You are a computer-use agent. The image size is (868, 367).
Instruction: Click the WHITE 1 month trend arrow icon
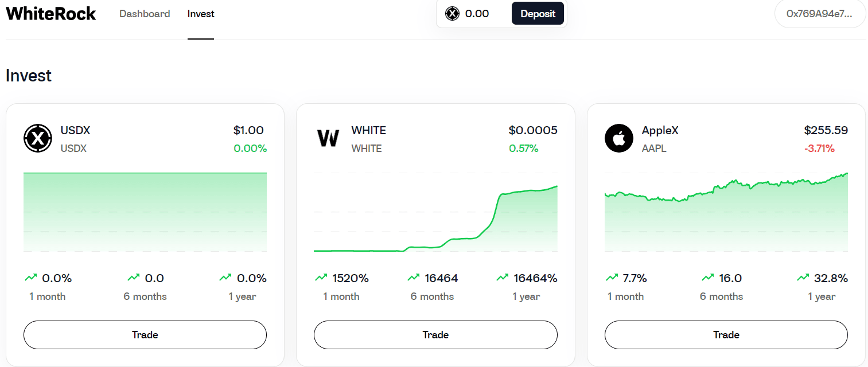tap(321, 278)
